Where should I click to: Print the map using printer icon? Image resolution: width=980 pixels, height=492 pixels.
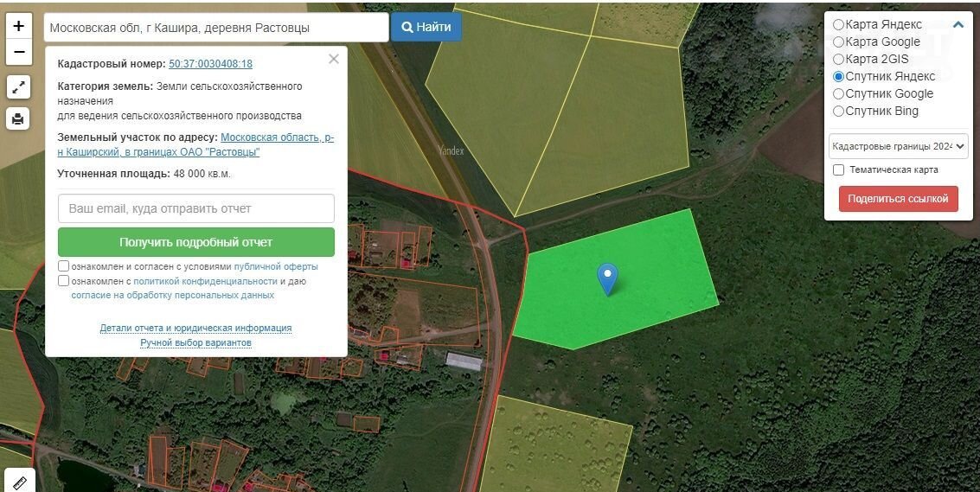(x=18, y=118)
